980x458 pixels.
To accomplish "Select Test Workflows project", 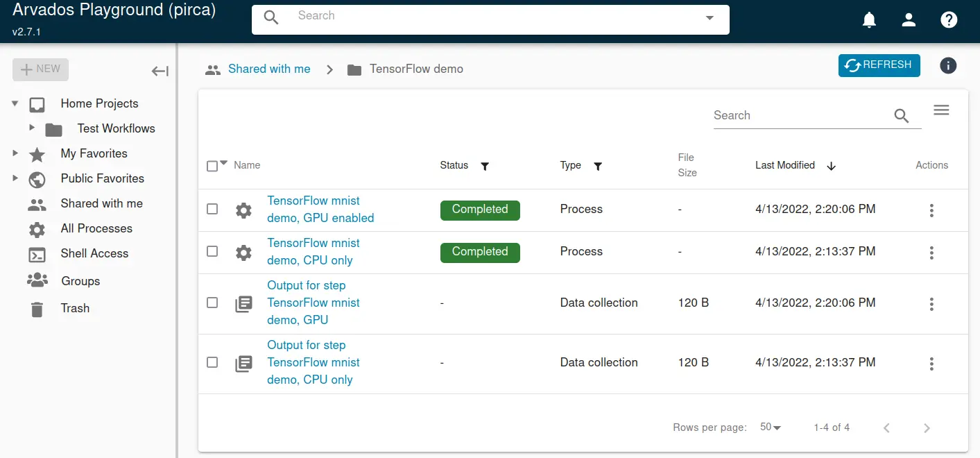I will click(x=117, y=128).
